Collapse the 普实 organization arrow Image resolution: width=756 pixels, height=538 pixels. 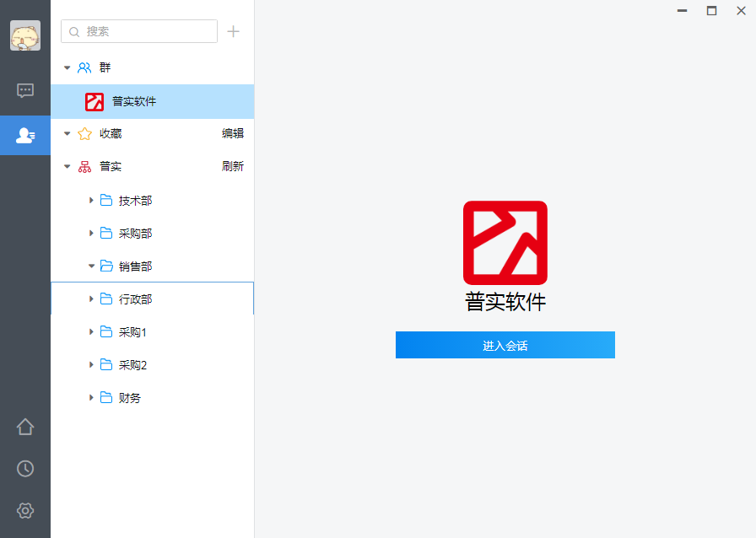coord(67,166)
